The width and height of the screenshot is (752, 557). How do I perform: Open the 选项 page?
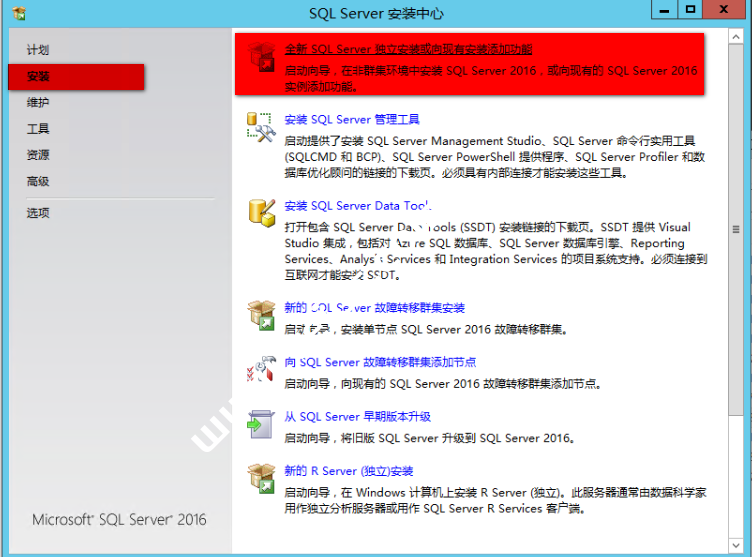[38, 213]
